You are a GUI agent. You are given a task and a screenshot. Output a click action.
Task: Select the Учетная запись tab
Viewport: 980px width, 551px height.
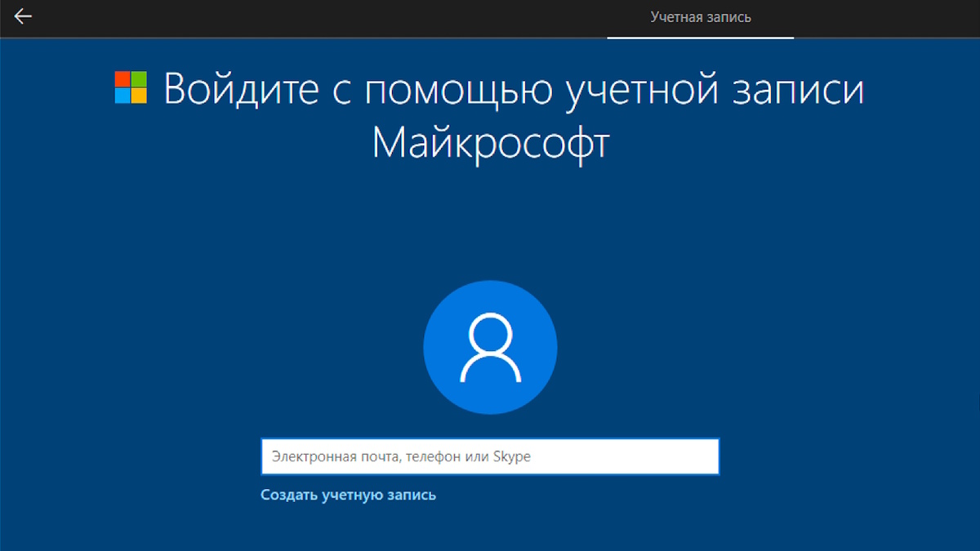[701, 17]
